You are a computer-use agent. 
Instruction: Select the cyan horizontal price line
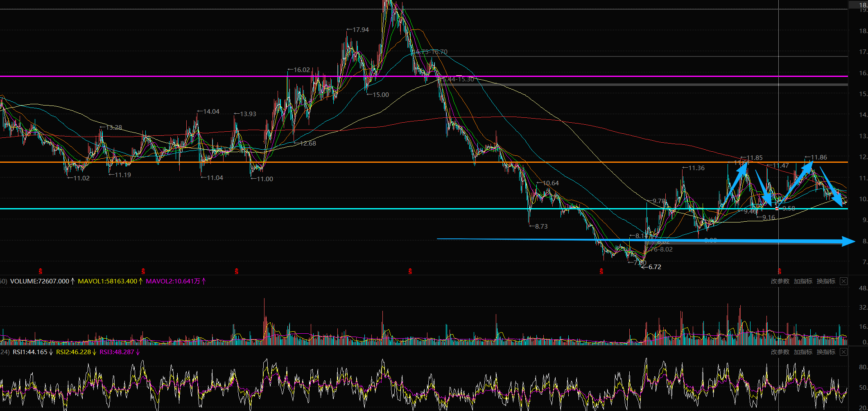tap(424, 209)
